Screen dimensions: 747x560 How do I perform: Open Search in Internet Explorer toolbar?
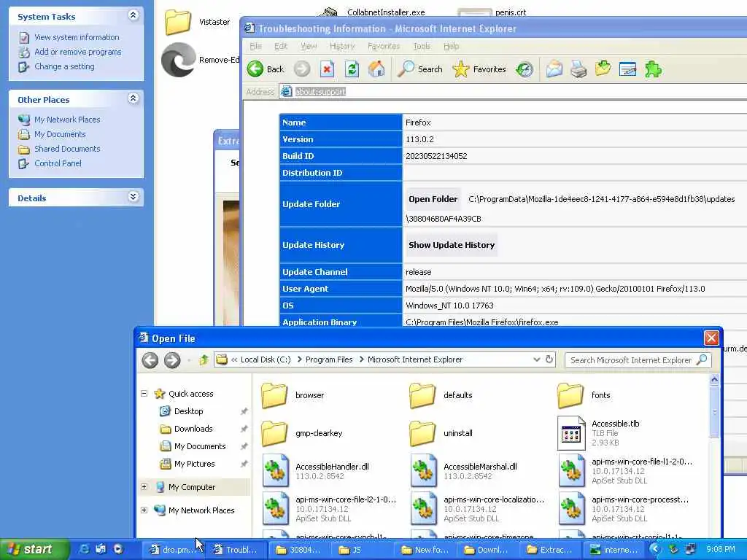point(419,69)
